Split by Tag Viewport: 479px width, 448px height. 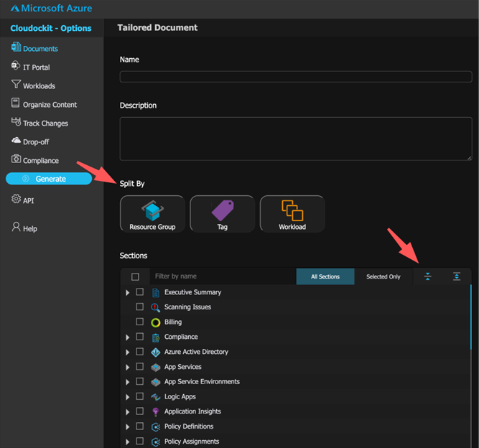click(222, 214)
